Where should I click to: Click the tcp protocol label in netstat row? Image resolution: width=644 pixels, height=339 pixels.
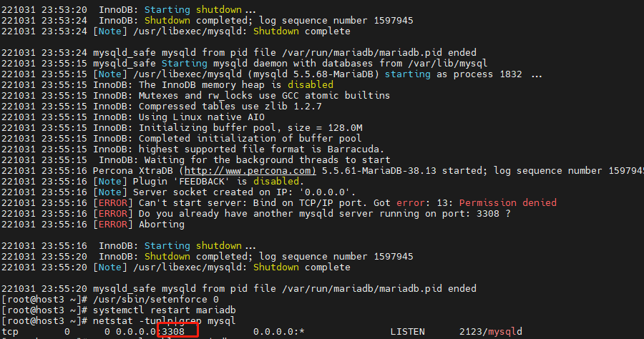pos(10,332)
